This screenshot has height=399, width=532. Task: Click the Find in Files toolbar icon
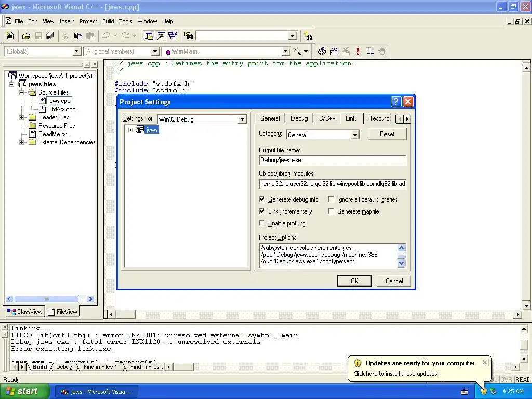[188, 36]
